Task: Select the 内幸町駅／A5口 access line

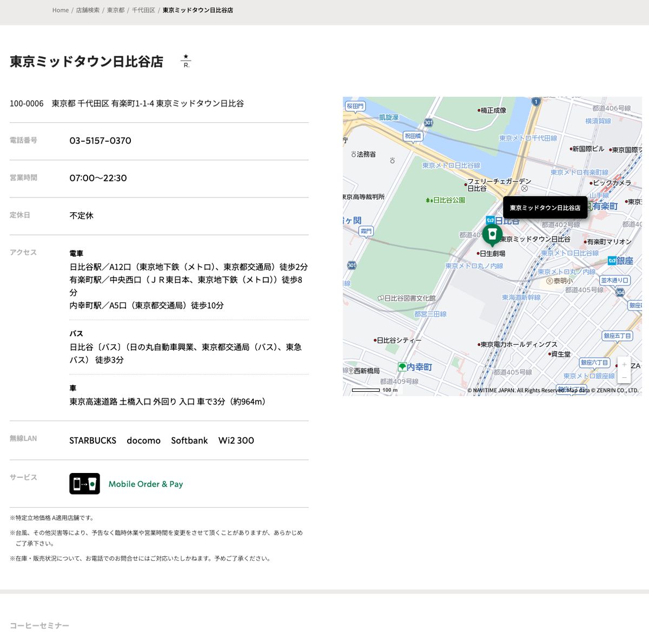Action: [147, 305]
